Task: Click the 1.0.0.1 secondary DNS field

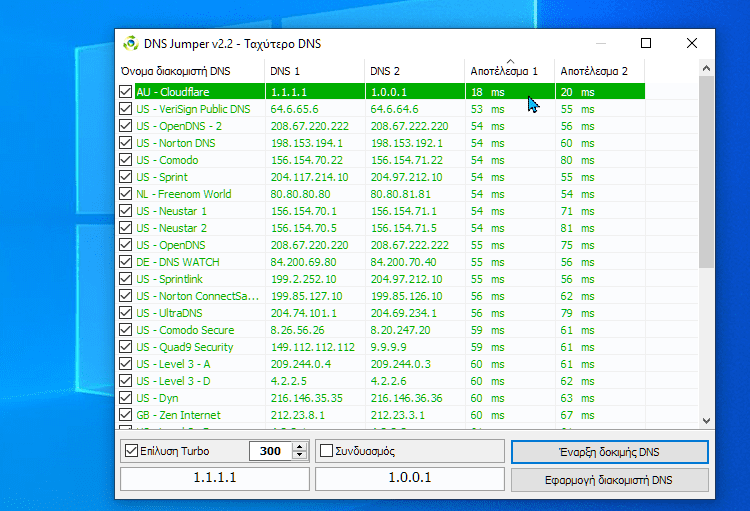Action: 410,478
